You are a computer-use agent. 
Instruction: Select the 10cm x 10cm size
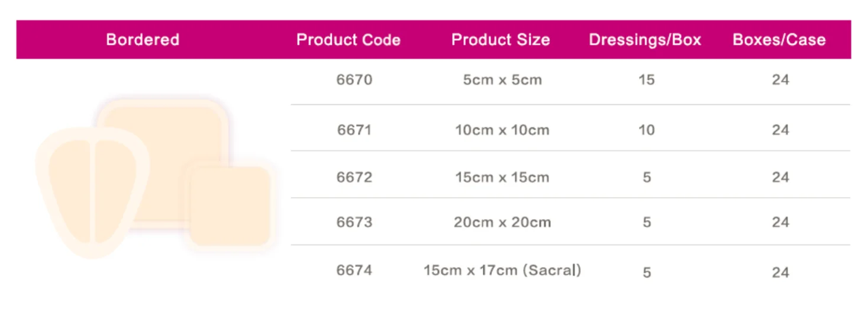pyautogui.click(x=502, y=130)
